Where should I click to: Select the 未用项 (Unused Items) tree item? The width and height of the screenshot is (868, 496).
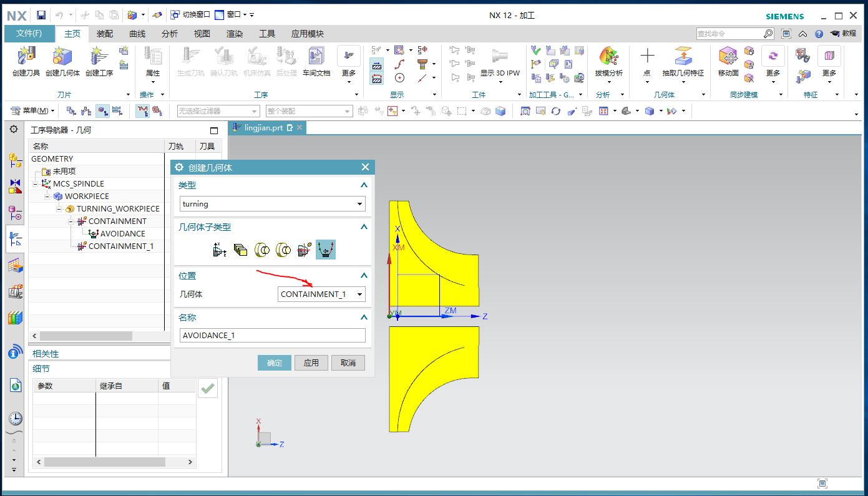[64, 172]
